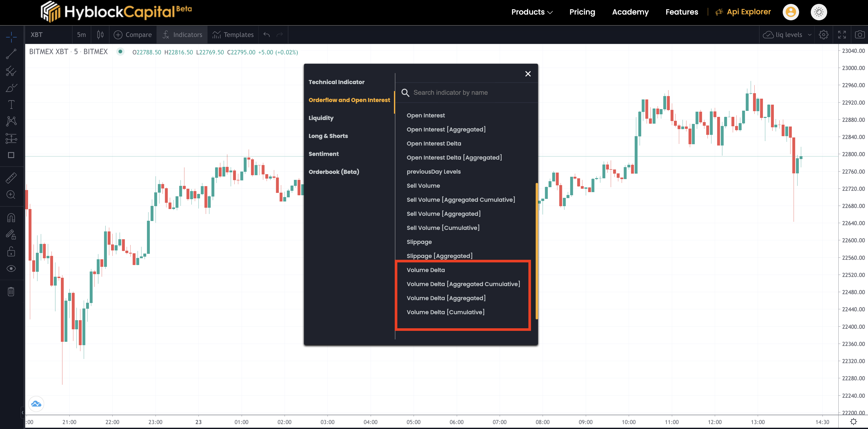
Task: Click the trash remove drawings icon
Action: click(11, 291)
